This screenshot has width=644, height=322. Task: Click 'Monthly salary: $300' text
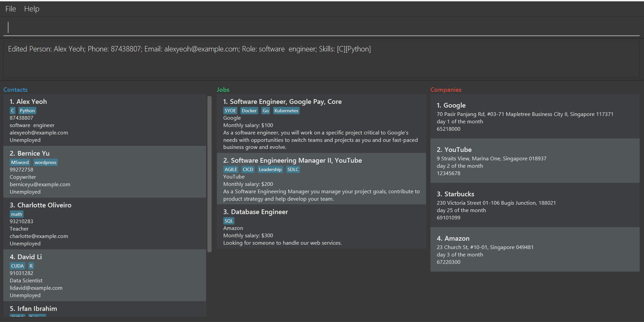point(248,236)
